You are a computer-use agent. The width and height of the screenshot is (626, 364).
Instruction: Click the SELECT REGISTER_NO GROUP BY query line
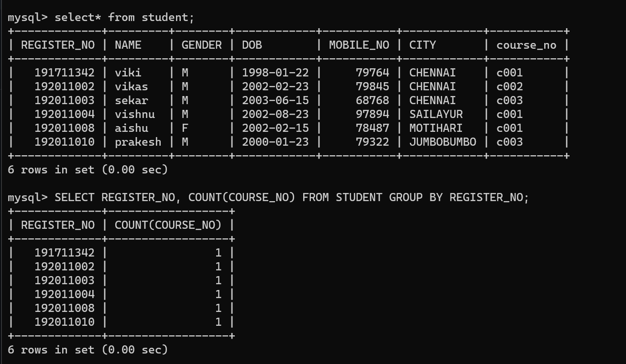click(x=292, y=197)
